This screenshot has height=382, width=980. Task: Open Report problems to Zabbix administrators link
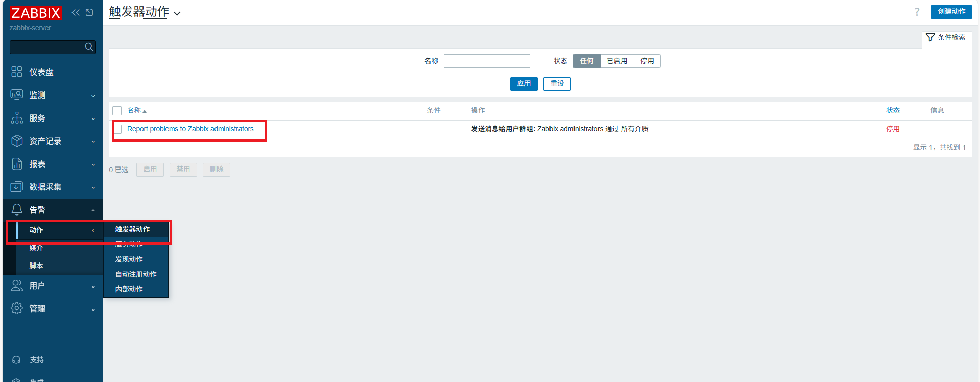point(190,129)
